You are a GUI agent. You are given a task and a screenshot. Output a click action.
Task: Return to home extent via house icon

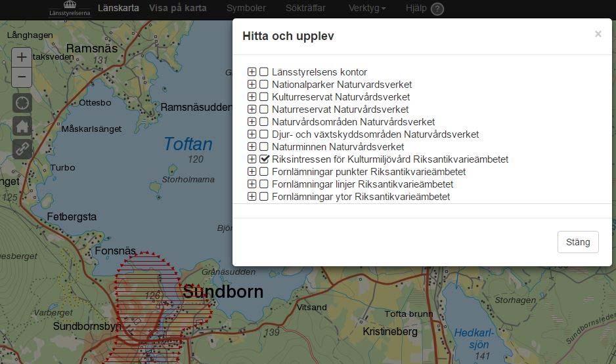coord(22,126)
